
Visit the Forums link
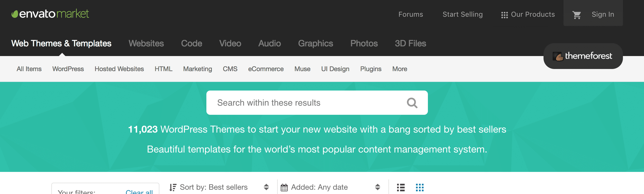(x=411, y=15)
